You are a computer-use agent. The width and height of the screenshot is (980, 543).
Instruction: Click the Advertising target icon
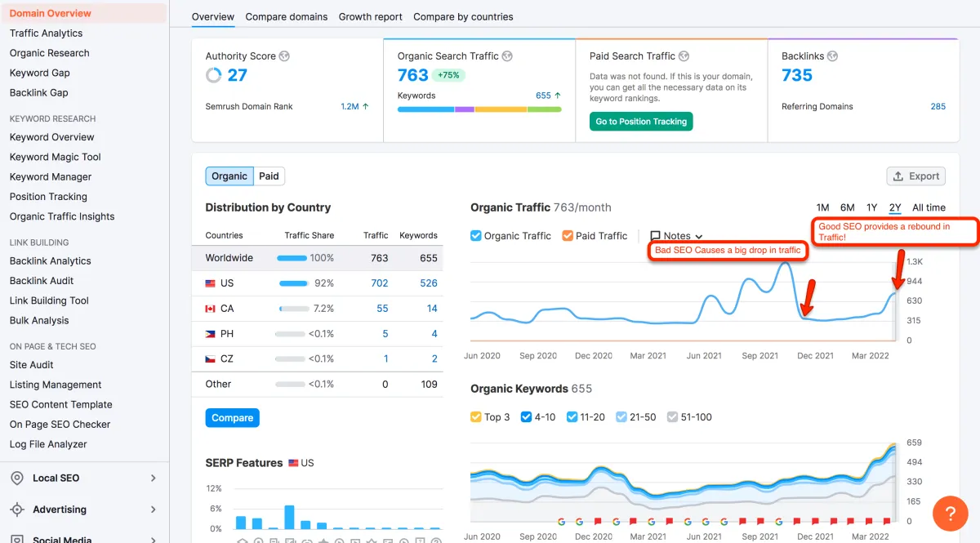(17, 510)
